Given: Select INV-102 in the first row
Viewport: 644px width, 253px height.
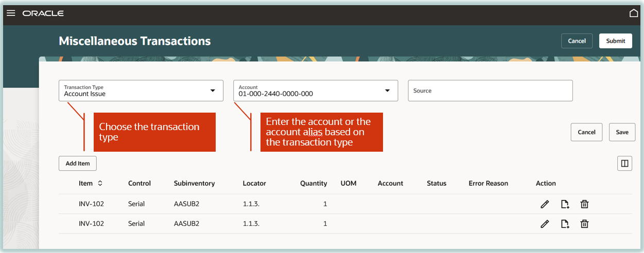Looking at the screenshot, I should pyautogui.click(x=91, y=204).
